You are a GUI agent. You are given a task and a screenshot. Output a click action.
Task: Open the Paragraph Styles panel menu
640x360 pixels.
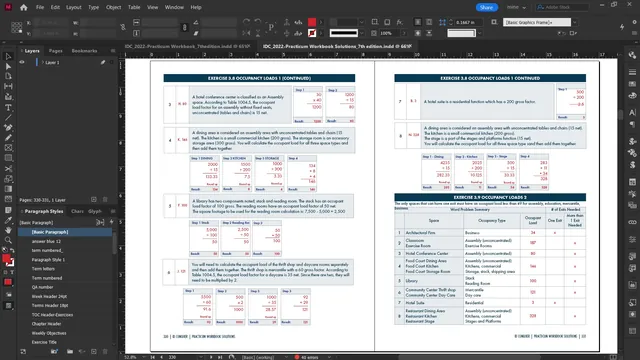(113, 211)
